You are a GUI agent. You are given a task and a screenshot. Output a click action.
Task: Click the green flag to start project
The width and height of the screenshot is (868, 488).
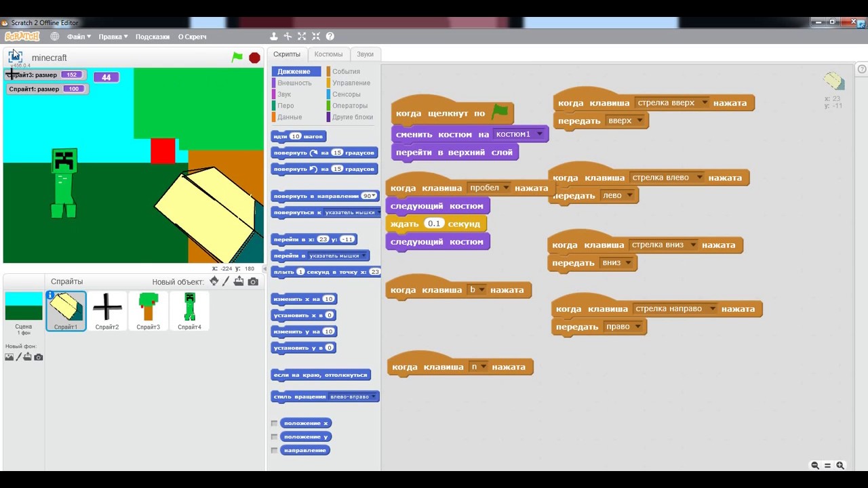click(237, 58)
